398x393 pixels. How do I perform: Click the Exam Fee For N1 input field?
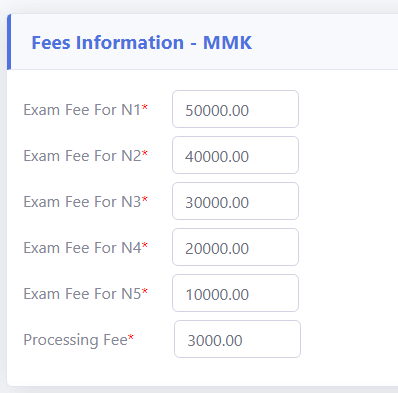coord(235,109)
